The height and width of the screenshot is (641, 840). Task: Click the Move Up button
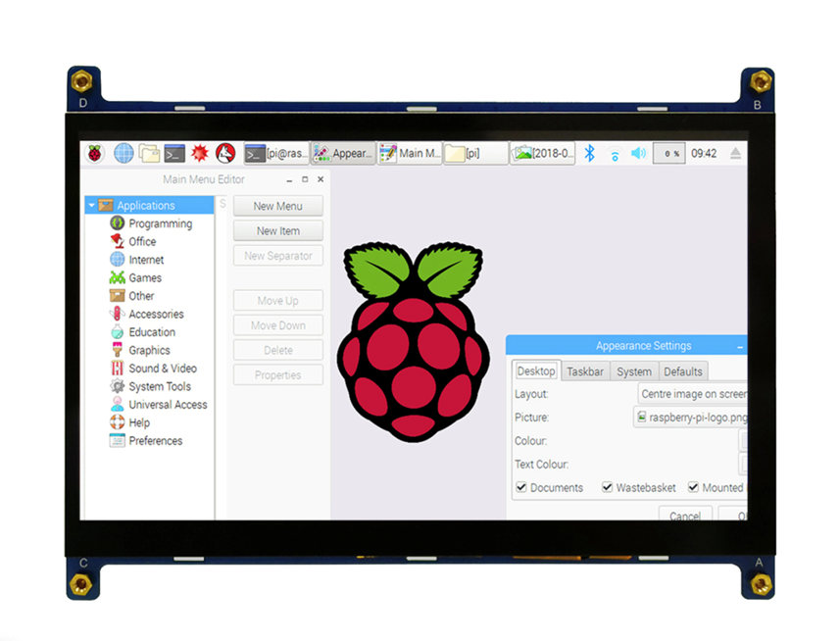point(278,301)
